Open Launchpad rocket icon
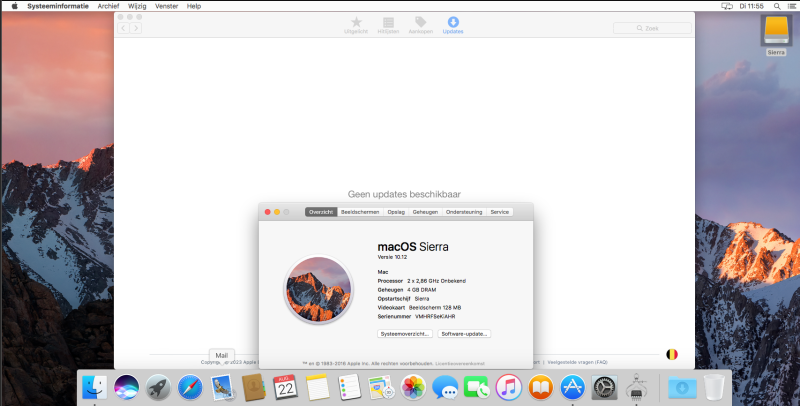The width and height of the screenshot is (800, 406). tap(158, 388)
